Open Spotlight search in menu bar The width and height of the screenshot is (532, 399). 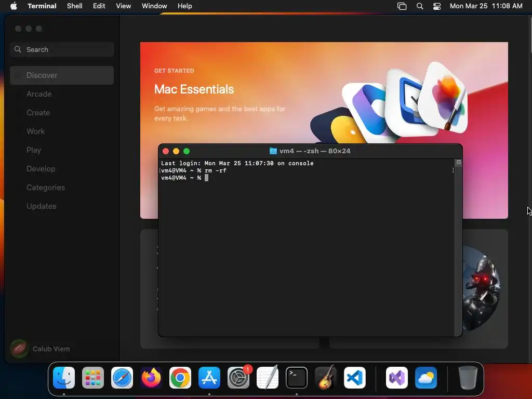click(420, 6)
